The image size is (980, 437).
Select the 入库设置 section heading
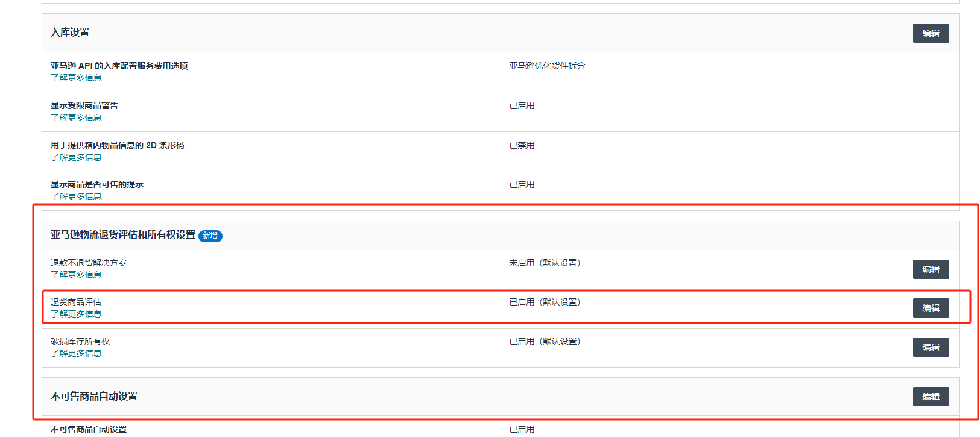tap(70, 33)
